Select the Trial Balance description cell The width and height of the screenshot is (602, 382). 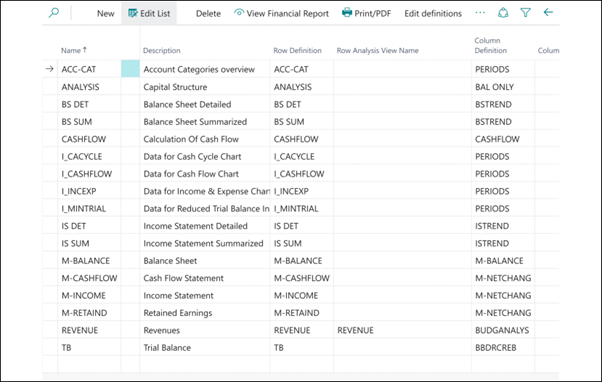pos(205,347)
